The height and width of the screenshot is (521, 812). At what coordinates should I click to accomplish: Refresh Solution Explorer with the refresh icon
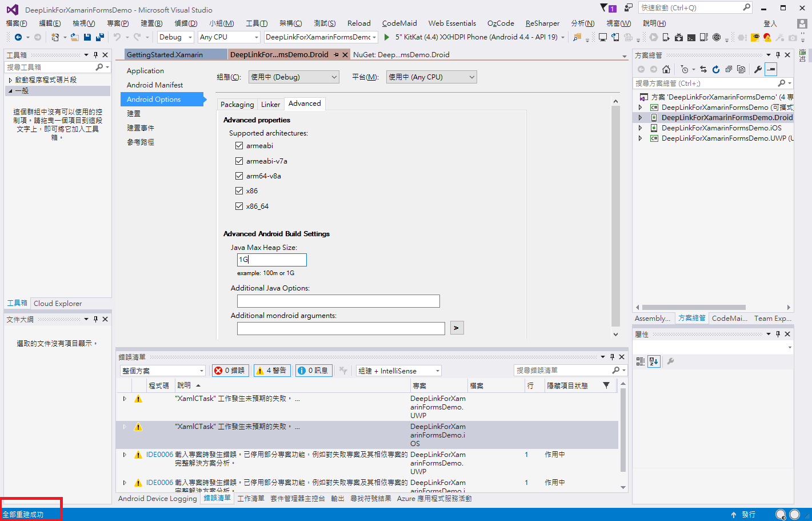(716, 69)
